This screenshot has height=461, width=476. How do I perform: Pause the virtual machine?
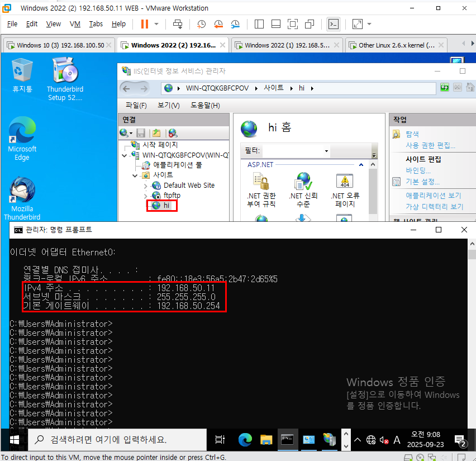tap(145, 24)
